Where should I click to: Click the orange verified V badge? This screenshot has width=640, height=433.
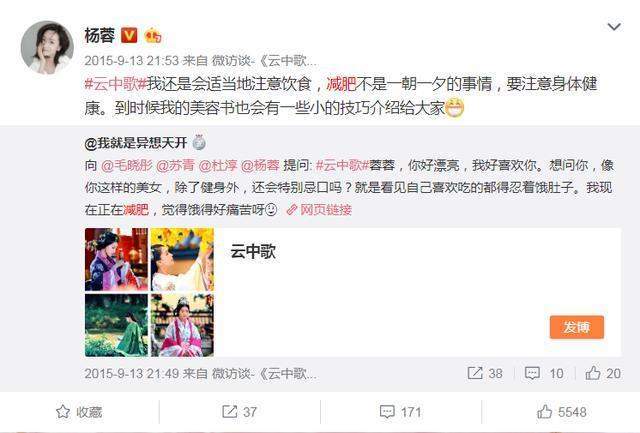tap(129, 36)
